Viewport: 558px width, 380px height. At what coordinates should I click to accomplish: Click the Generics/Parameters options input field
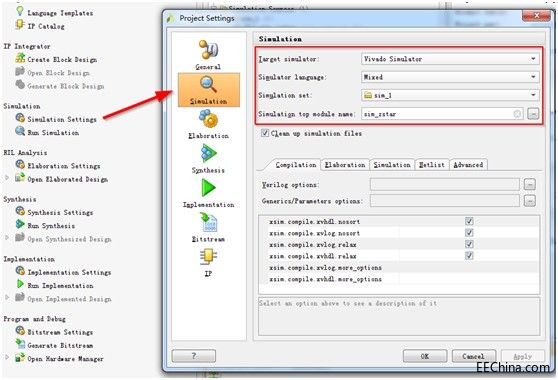(x=445, y=201)
